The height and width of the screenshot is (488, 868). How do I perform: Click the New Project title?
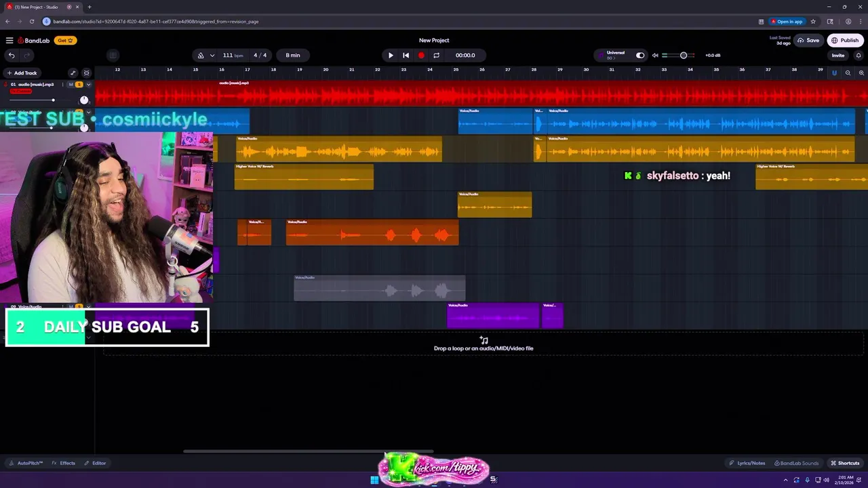pyautogui.click(x=434, y=41)
